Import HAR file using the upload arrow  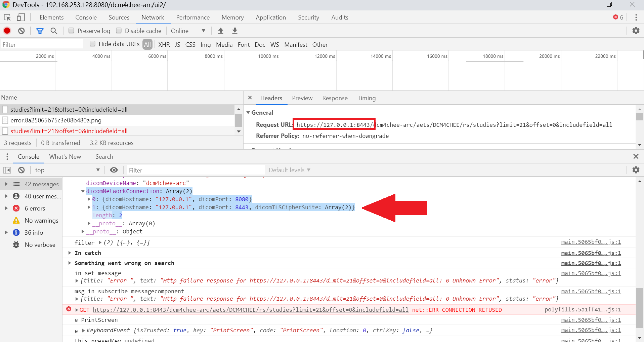(220, 31)
